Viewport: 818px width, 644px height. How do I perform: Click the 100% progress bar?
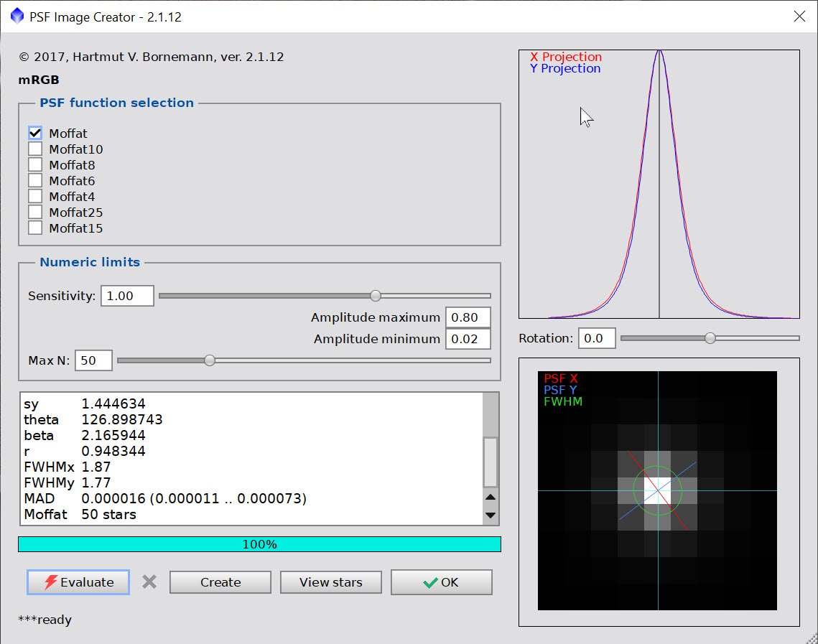[x=259, y=544]
